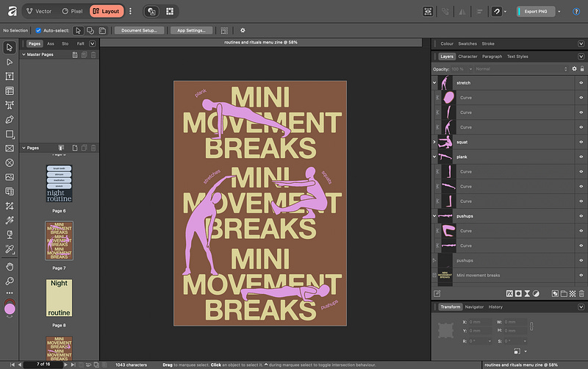Image resolution: width=588 pixels, height=369 pixels.
Task: Collapse the Master Pages section
Action: click(24, 54)
